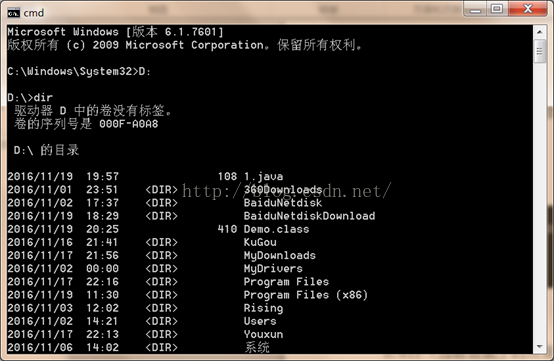Click the Microsoft Corporation copyright line

tap(184, 45)
